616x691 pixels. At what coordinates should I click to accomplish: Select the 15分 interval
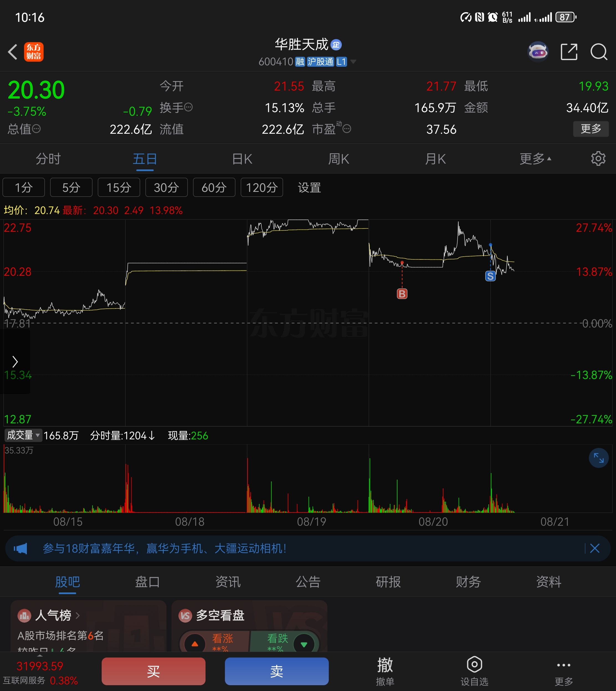[119, 187]
